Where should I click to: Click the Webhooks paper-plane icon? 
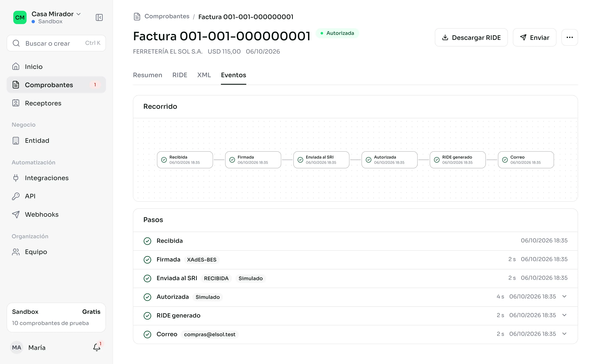(16, 214)
